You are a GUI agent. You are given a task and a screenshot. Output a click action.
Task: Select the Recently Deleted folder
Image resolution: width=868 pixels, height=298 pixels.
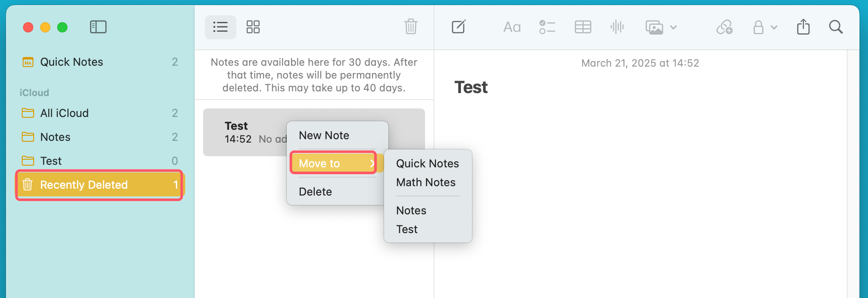click(84, 185)
